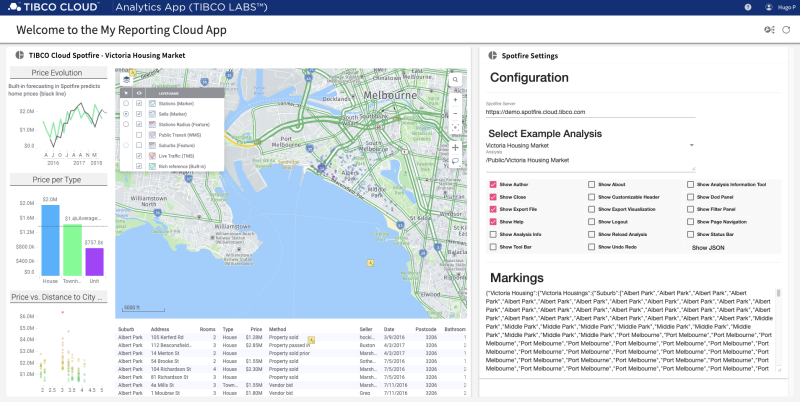Enable the Show Filter Panel checkbox

[690, 209]
